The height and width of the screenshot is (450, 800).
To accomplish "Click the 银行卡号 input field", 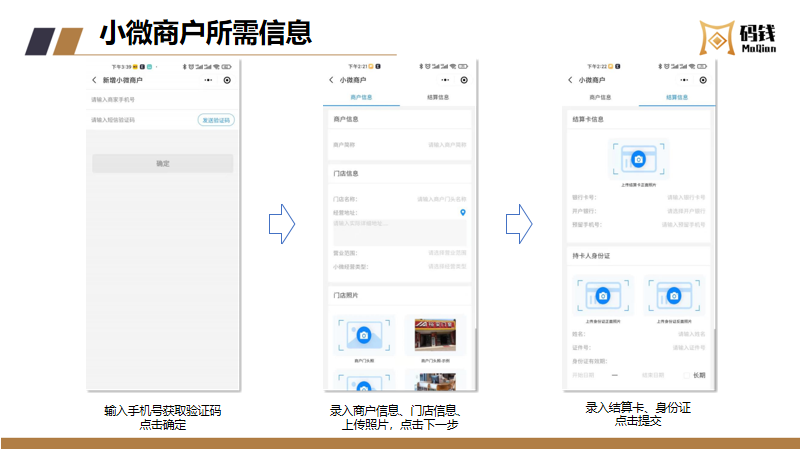I will coord(684,198).
